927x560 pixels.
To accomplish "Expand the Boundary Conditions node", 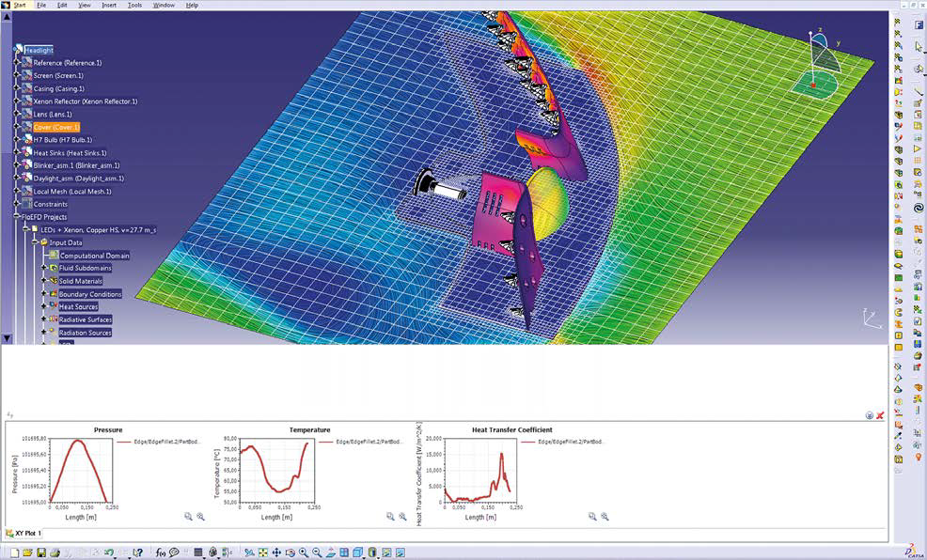I will click(44, 294).
